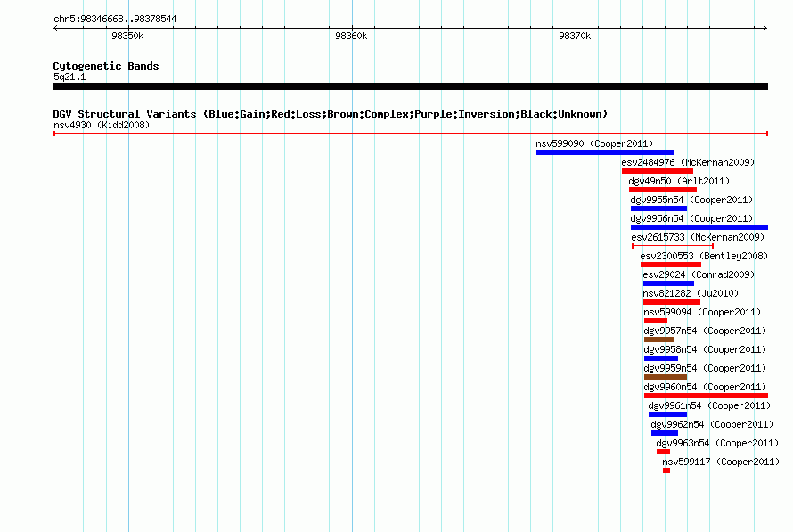The height and width of the screenshot is (532, 793).
Task: Click the 98350k ruler tick label
Action: point(127,36)
